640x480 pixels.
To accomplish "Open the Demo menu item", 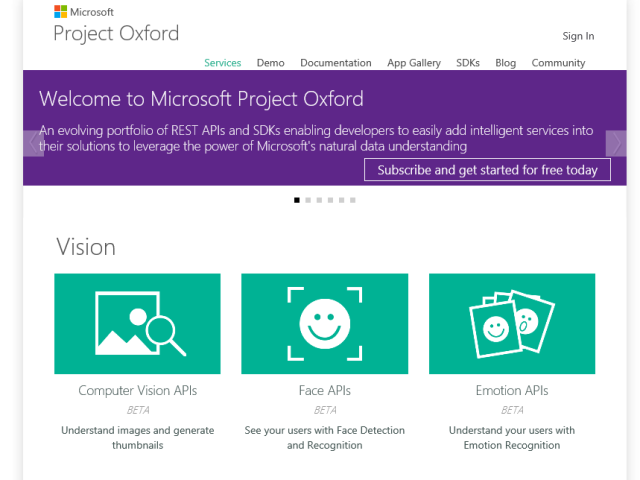I will pos(270,62).
